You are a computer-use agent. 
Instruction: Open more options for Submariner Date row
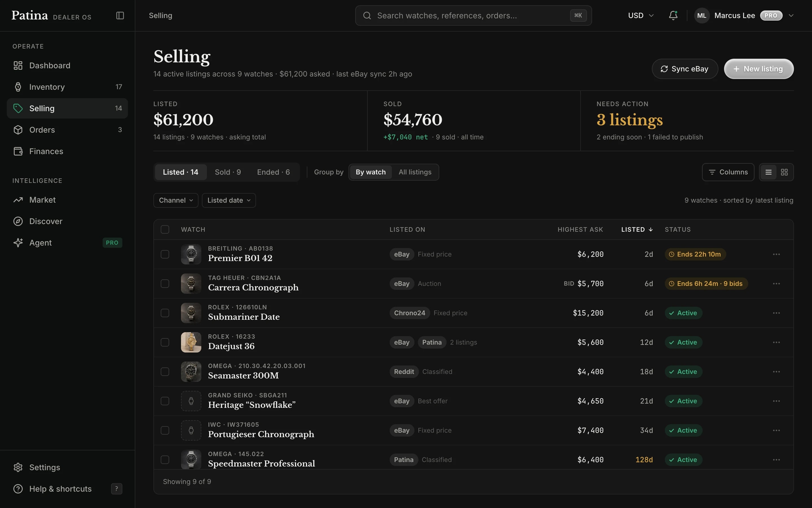[776, 313]
